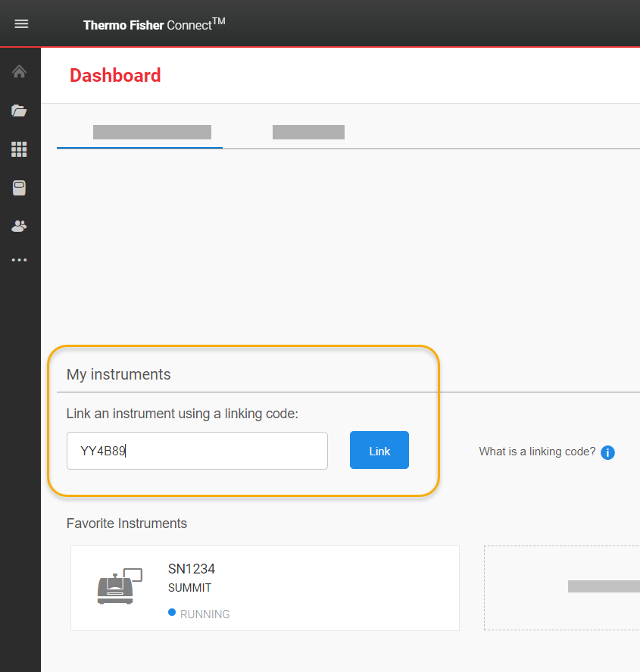Select the first, underlined dashboard tab
Viewport: 640px width, 672px height.
(151, 133)
